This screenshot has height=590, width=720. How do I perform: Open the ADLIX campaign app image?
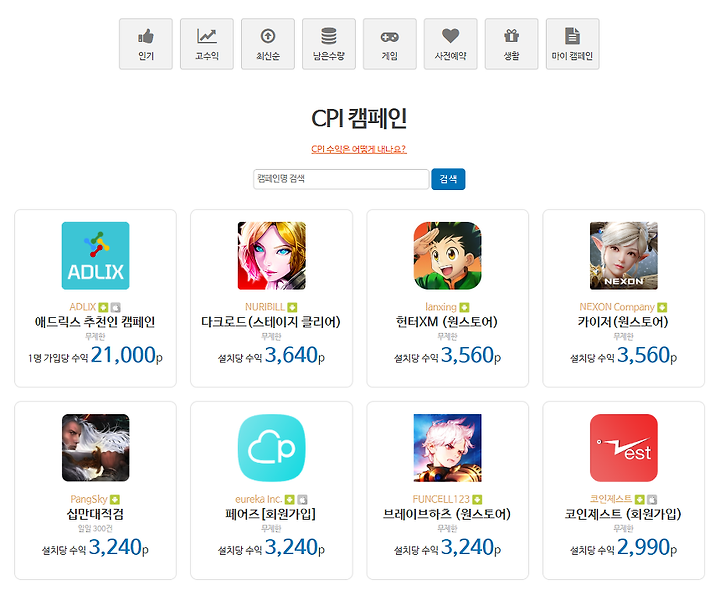point(96,256)
